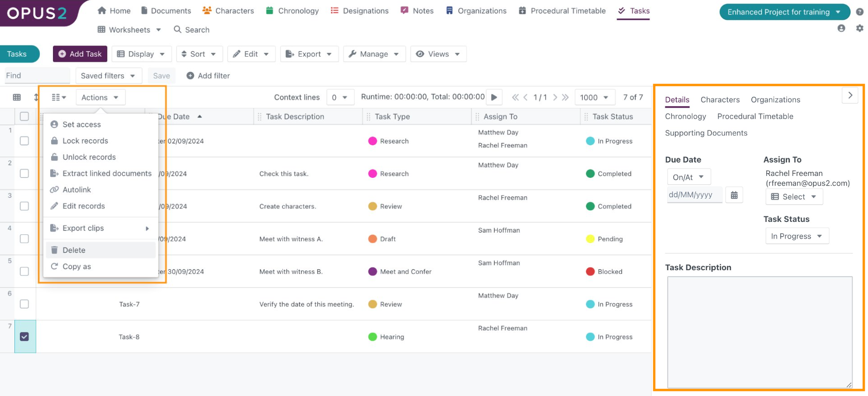868x396 pixels.
Task: Go to the Documents tab
Action: 166,11
